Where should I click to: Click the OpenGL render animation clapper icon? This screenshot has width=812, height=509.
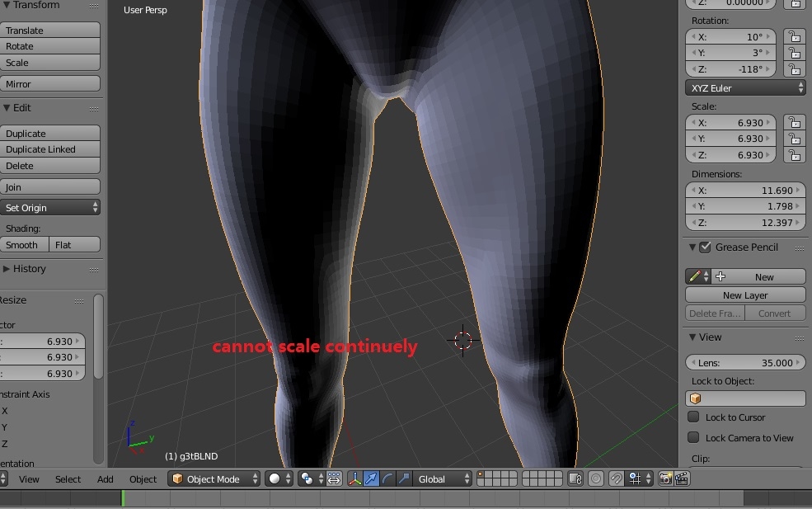click(682, 478)
